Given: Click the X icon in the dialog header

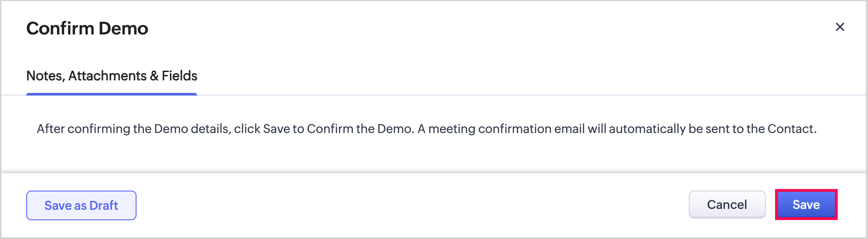Looking at the screenshot, I should tap(840, 27).
